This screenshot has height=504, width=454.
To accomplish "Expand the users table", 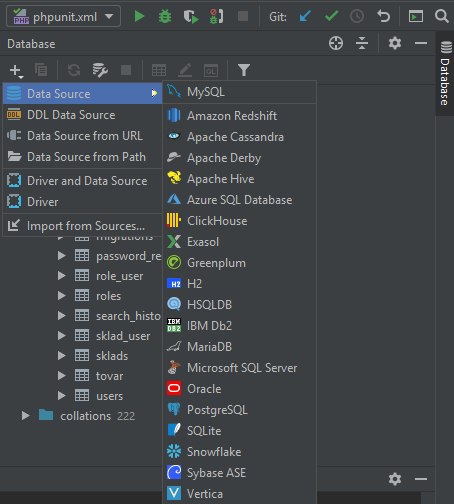I will [x=61, y=396].
